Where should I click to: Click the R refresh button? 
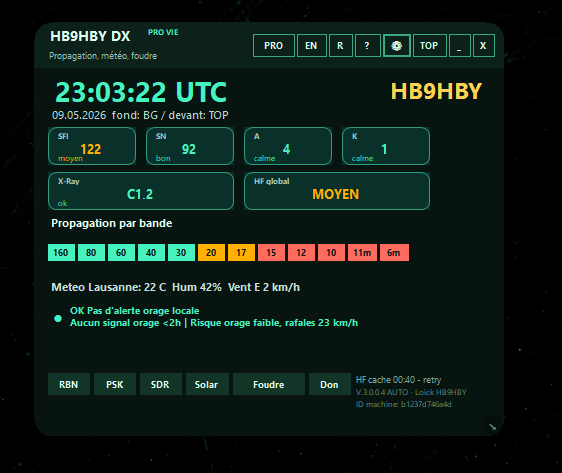click(340, 46)
